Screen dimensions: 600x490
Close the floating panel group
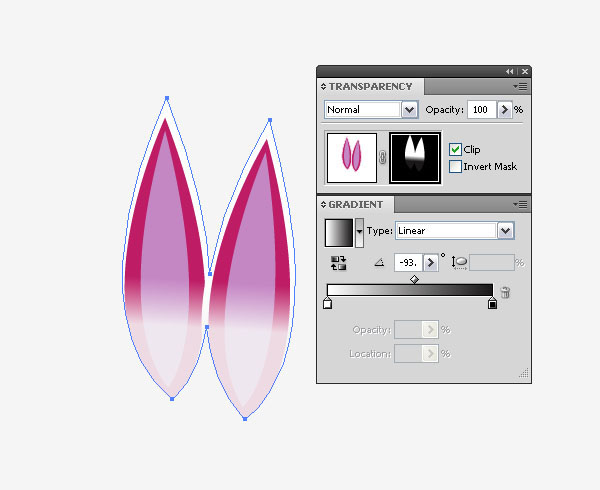[525, 72]
